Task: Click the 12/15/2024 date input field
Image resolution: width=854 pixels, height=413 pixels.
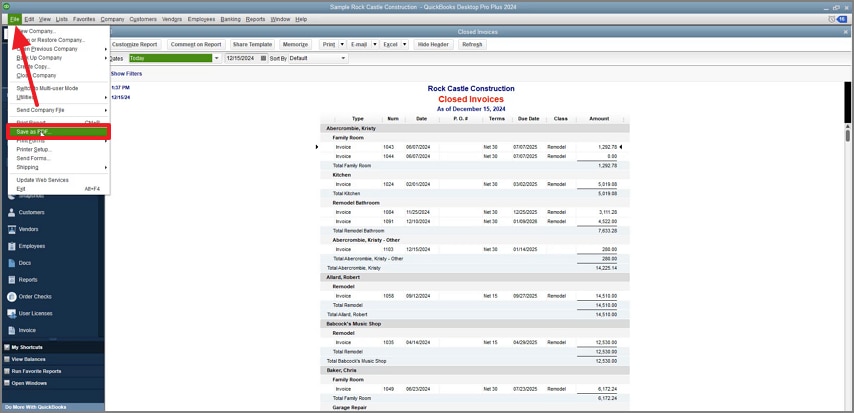Action: point(242,58)
